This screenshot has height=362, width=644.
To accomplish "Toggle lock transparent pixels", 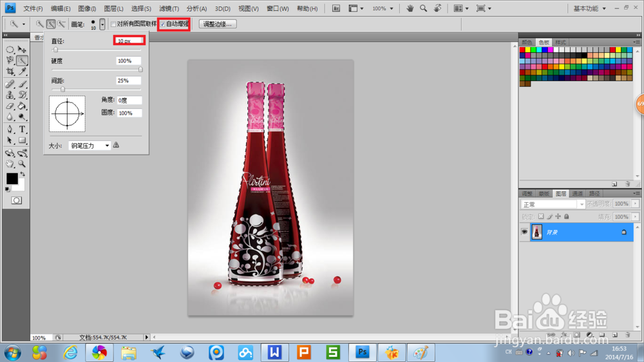I will [x=541, y=216].
